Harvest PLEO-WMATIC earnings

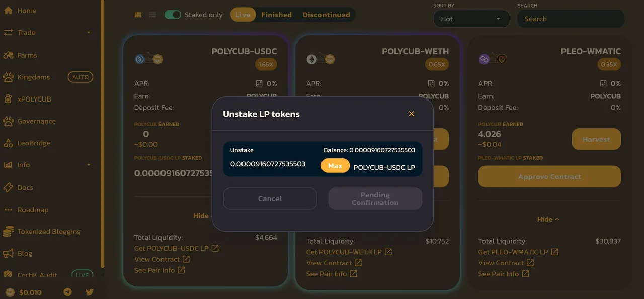click(x=596, y=139)
